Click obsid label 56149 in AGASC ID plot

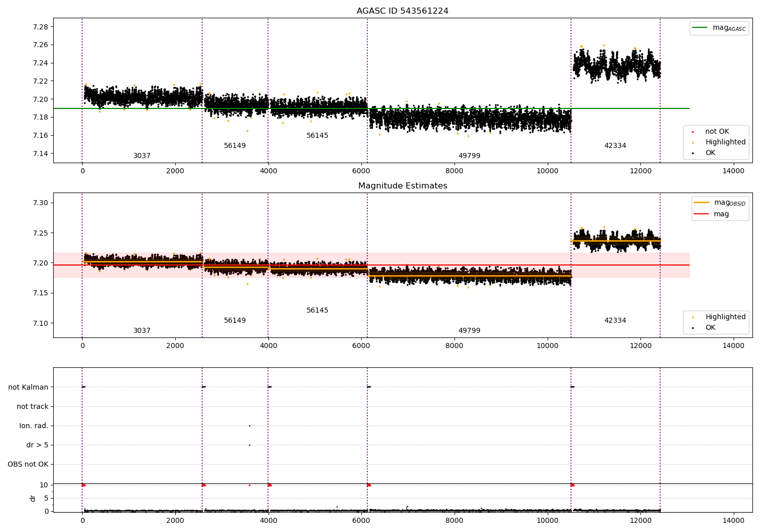(x=235, y=146)
